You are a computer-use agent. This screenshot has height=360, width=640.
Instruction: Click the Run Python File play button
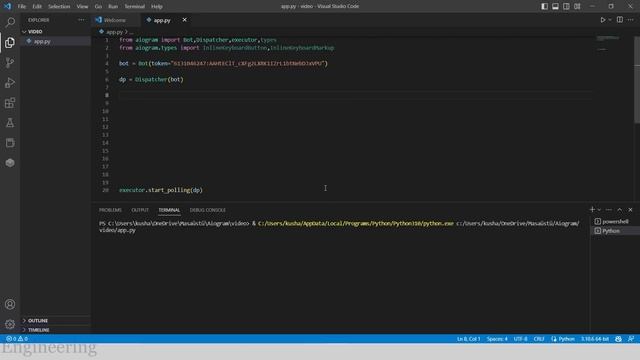point(602,20)
